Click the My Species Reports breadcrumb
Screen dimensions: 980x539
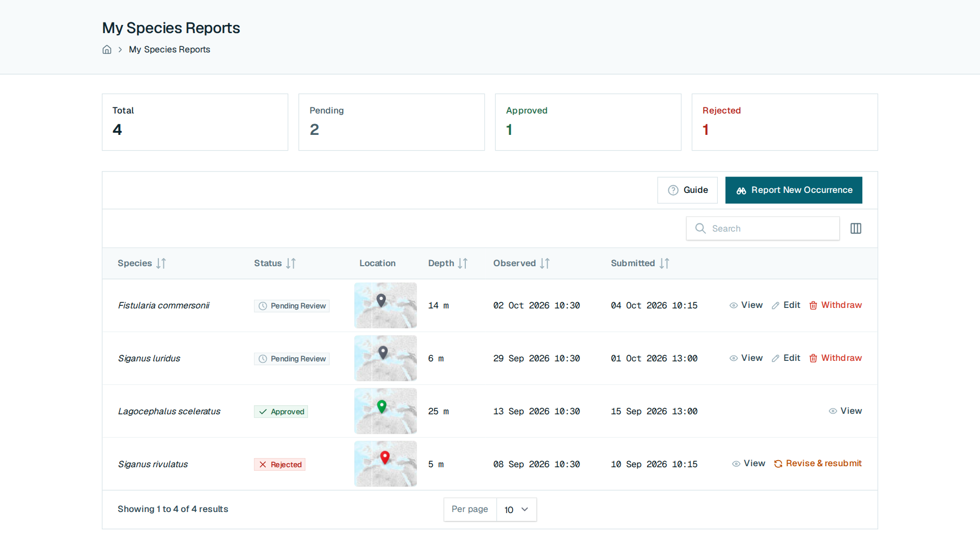click(170, 49)
